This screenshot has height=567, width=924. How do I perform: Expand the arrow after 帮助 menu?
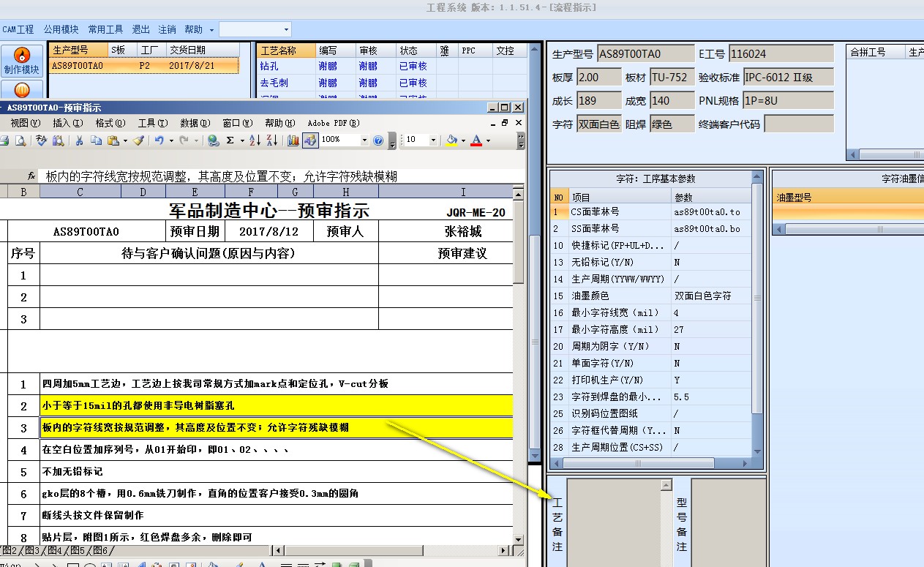tap(211, 30)
